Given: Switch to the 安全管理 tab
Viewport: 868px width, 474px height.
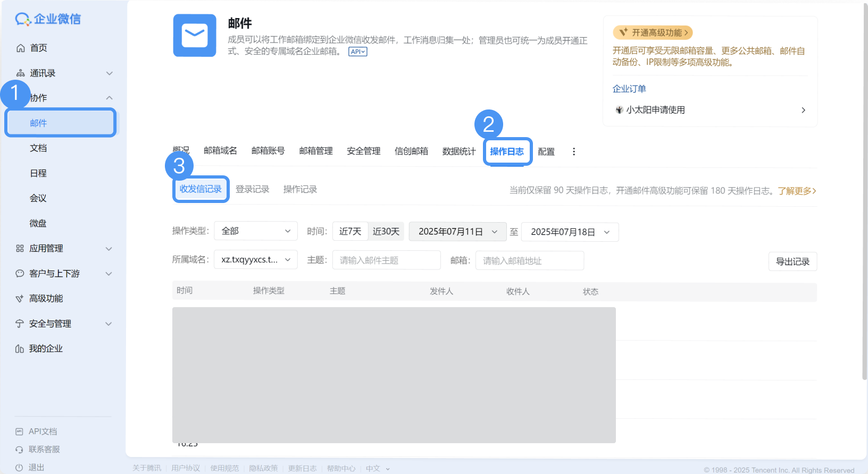Looking at the screenshot, I should coord(363,151).
